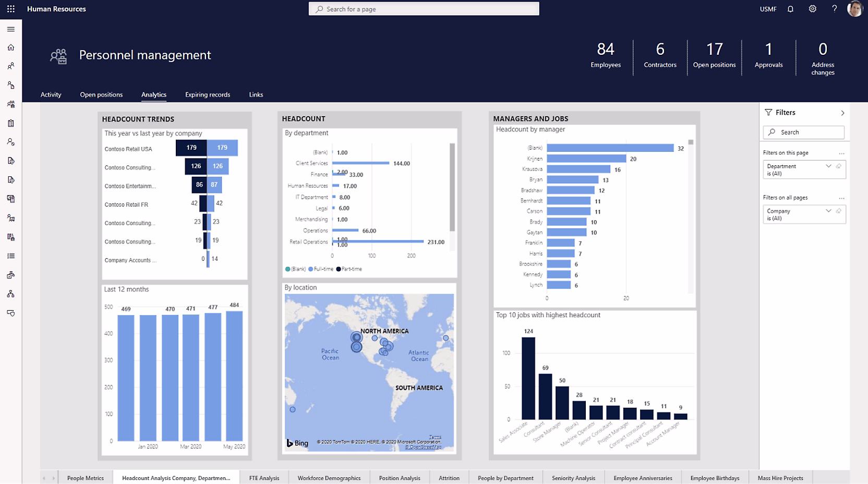
Task: Expand the Company filter dropdown
Action: (x=828, y=211)
